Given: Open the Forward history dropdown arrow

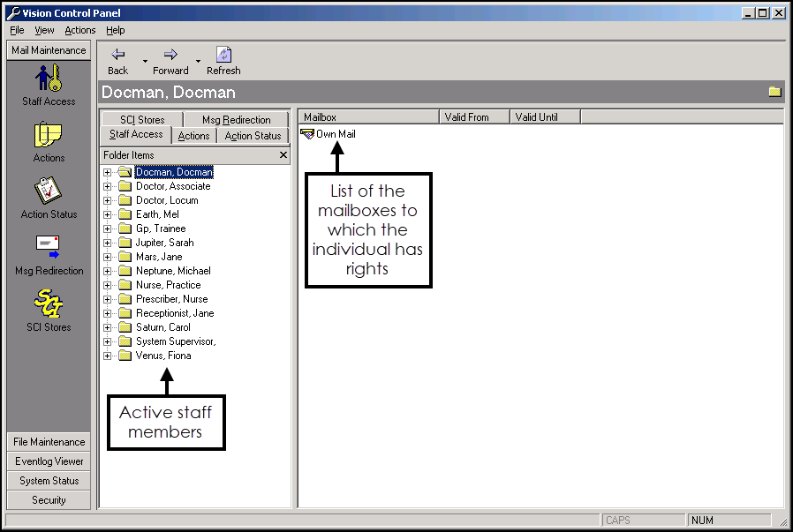Looking at the screenshot, I should pos(198,61).
